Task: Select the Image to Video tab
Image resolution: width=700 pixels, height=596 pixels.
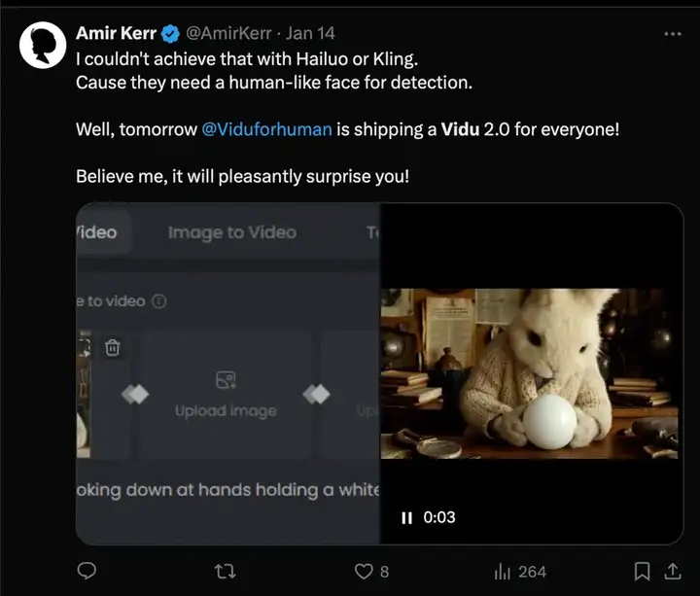Action: (x=232, y=232)
